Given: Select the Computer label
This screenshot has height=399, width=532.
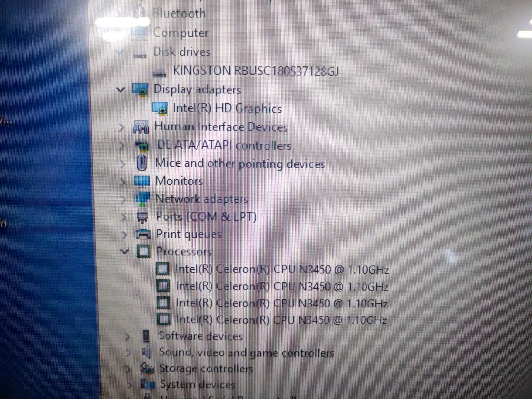Looking at the screenshot, I should pyautogui.click(x=181, y=33).
